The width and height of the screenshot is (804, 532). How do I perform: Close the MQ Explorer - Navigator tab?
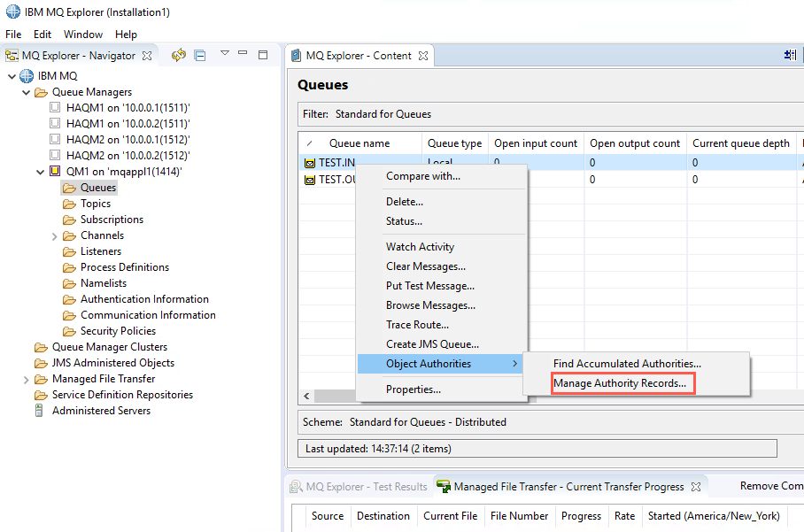(x=147, y=56)
